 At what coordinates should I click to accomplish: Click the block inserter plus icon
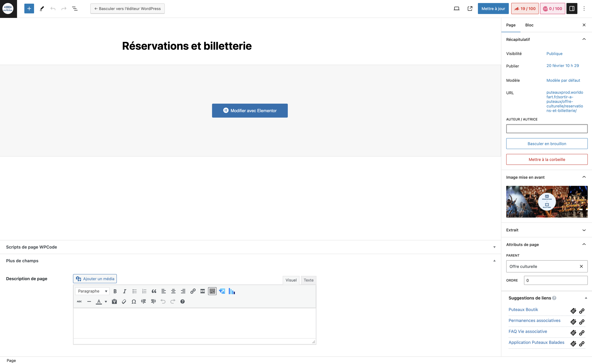click(x=29, y=9)
